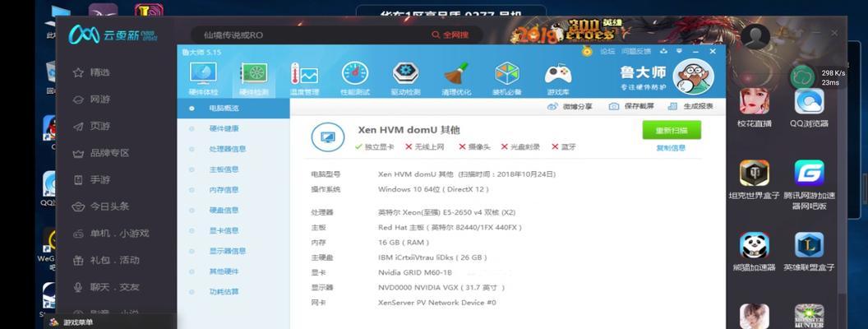Click the 仙境传说或RO search field

tap(310, 35)
